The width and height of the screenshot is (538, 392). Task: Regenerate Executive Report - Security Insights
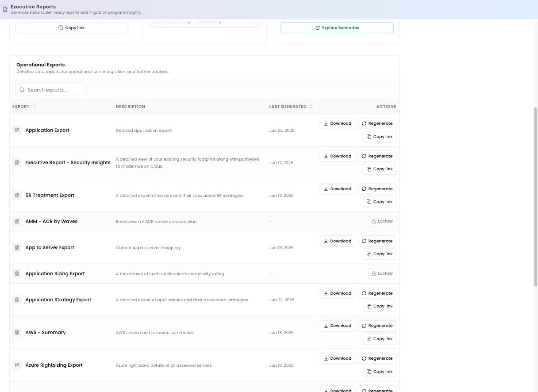pyautogui.click(x=377, y=156)
